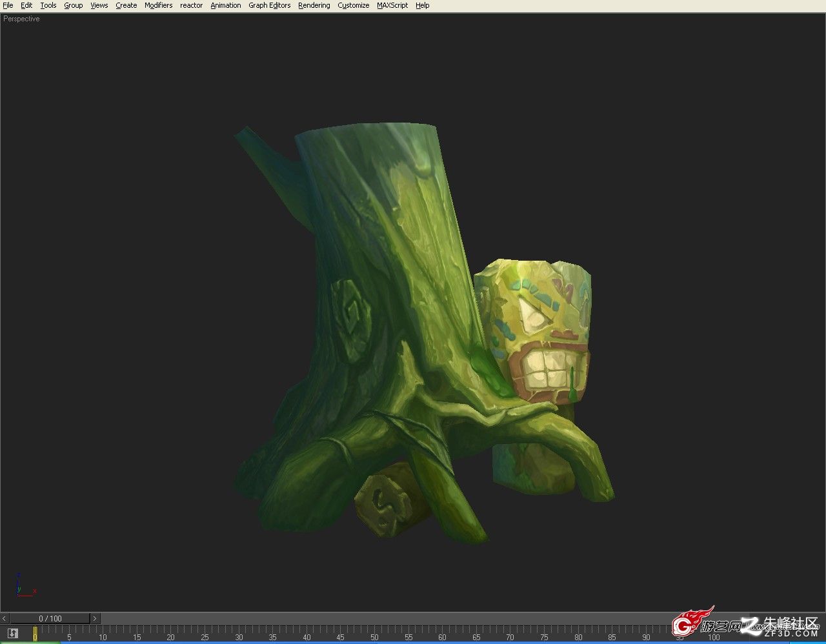Image resolution: width=826 pixels, height=644 pixels.
Task: Open the Tools menu
Action: (48, 5)
